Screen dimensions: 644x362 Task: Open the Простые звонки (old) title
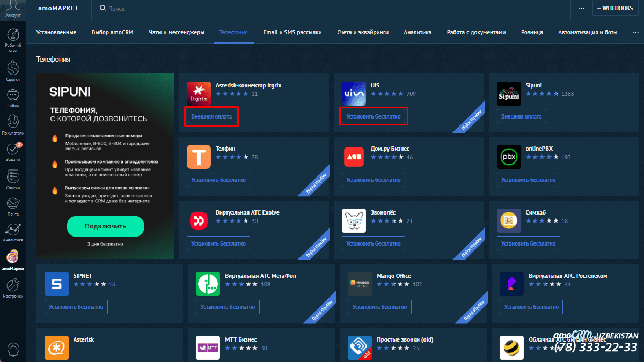click(x=405, y=339)
